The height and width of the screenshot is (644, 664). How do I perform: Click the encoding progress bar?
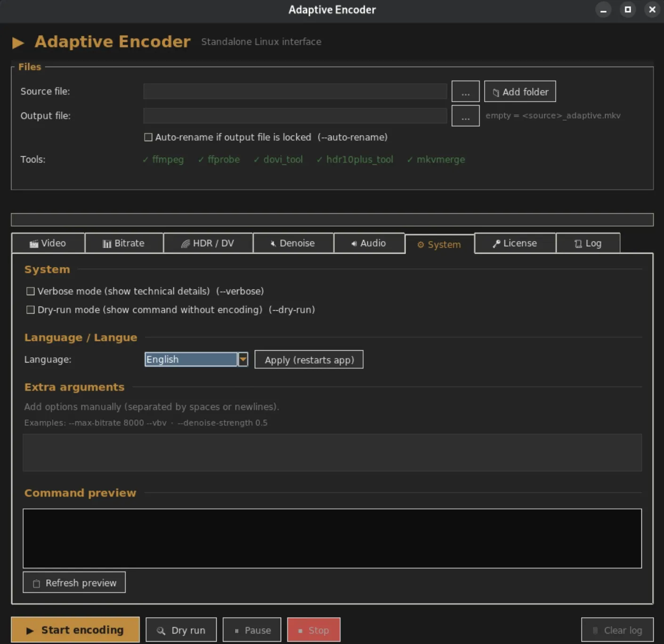[332, 220]
